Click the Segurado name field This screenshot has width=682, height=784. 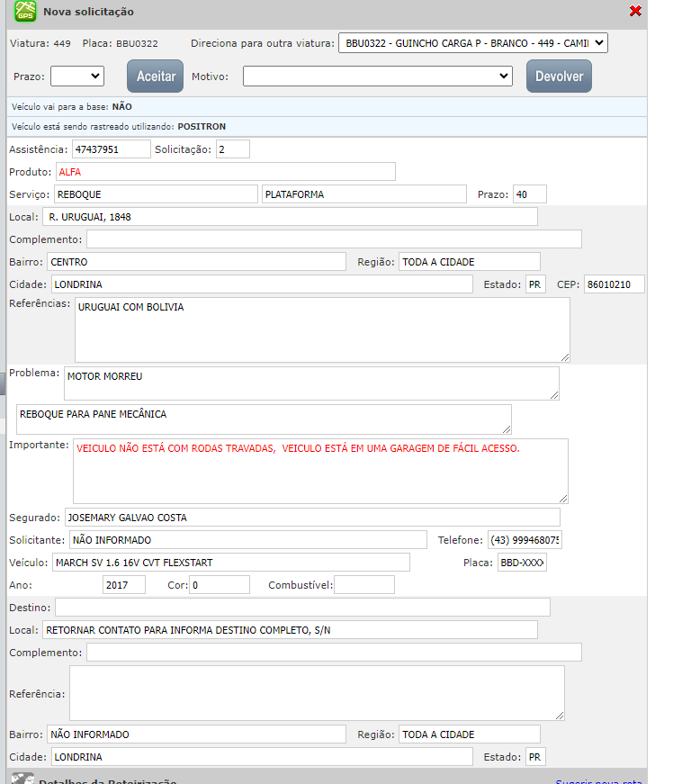[x=312, y=518]
